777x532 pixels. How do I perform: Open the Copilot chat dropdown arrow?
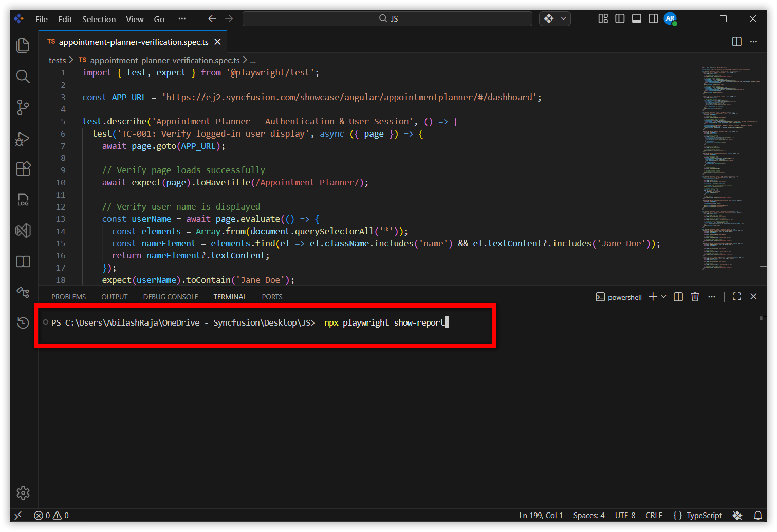click(564, 18)
